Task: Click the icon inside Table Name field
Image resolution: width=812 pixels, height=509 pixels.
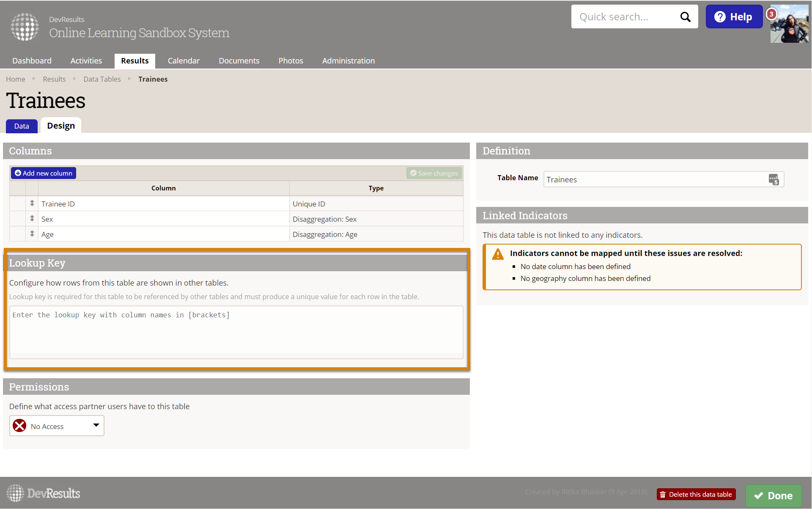Action: click(774, 179)
